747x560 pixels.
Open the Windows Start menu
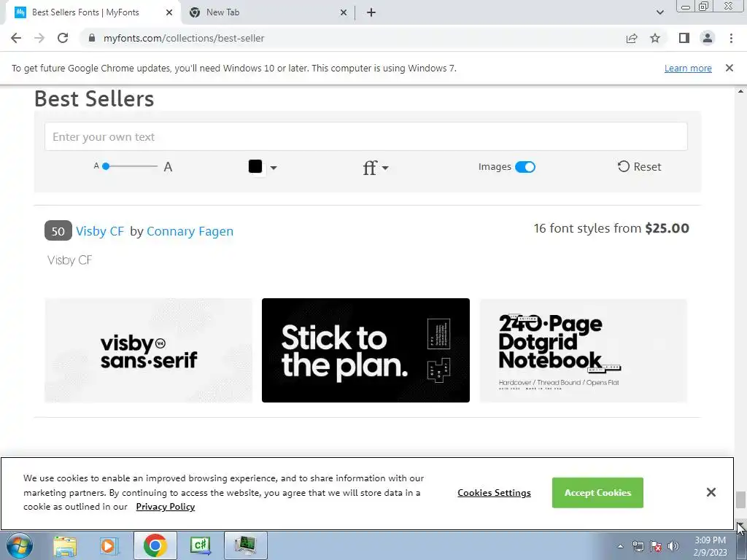[x=19, y=545]
